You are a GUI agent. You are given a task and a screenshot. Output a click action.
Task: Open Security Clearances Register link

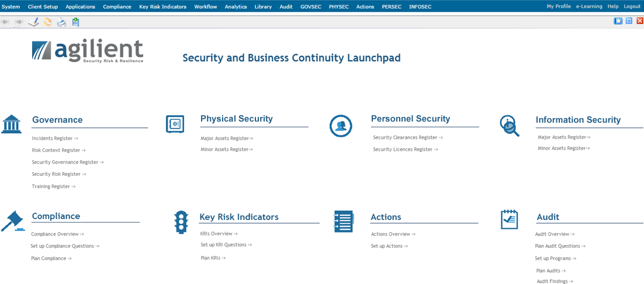(x=408, y=138)
